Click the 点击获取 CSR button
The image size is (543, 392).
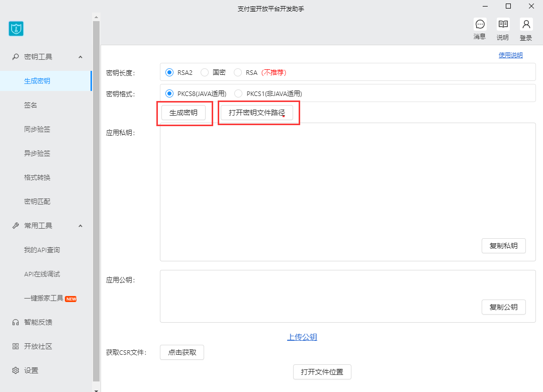[182, 352]
